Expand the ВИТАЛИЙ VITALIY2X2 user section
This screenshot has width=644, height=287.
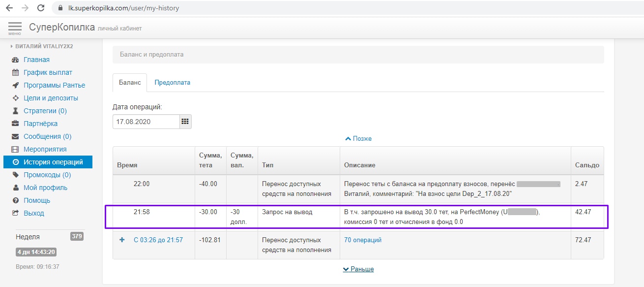click(42, 46)
